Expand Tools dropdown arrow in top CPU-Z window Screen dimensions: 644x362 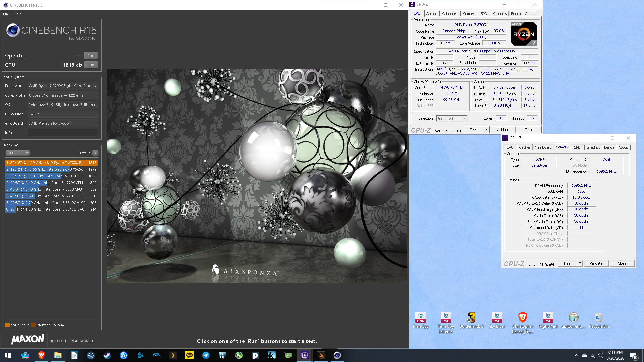(486, 130)
